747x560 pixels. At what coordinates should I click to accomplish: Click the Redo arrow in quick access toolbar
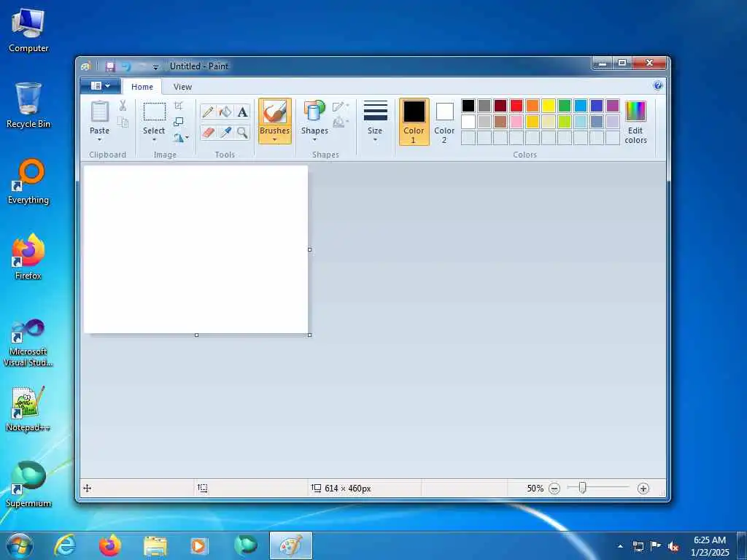(142, 66)
